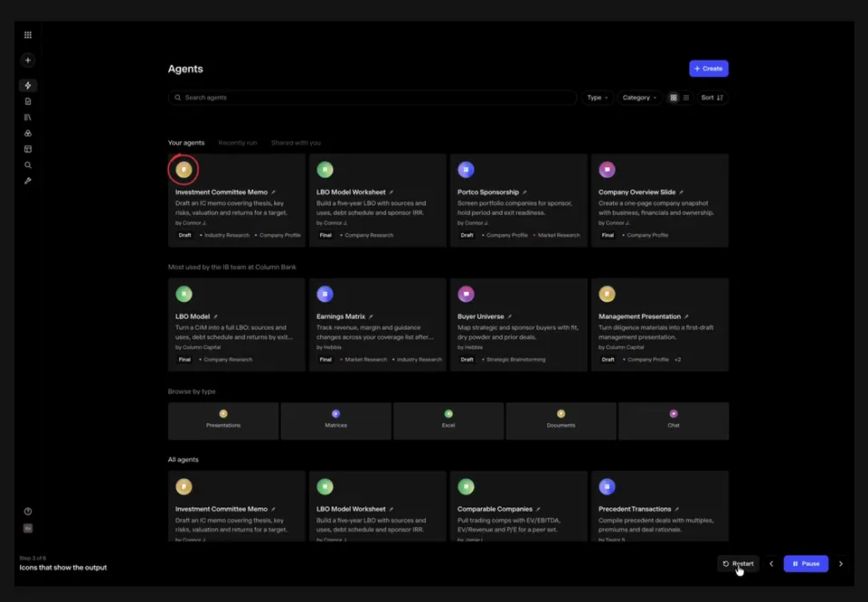The height and width of the screenshot is (602, 868).
Task: Click the purple Buyer Universe agent icon
Action: coord(467,294)
